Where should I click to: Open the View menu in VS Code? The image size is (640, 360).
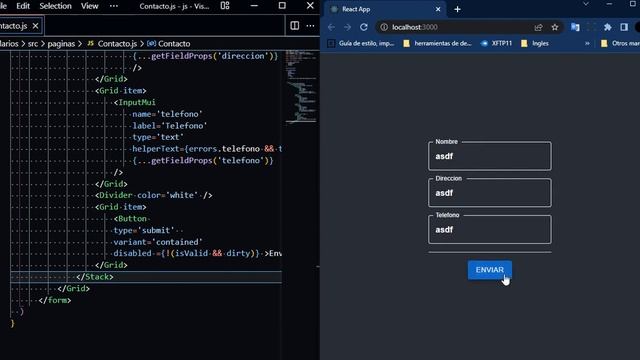(89, 6)
